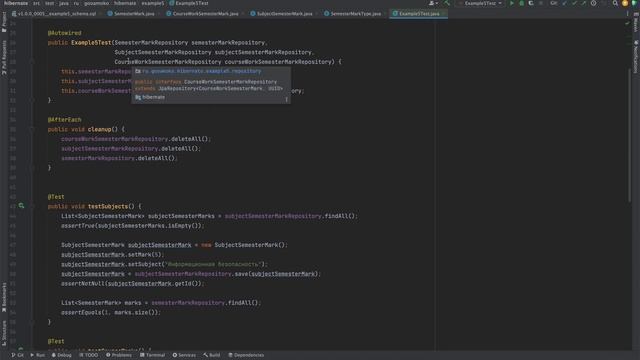This screenshot has width=640, height=360.
Task: Click assertEquals call in testSubjects
Action: pyautogui.click(x=81, y=312)
